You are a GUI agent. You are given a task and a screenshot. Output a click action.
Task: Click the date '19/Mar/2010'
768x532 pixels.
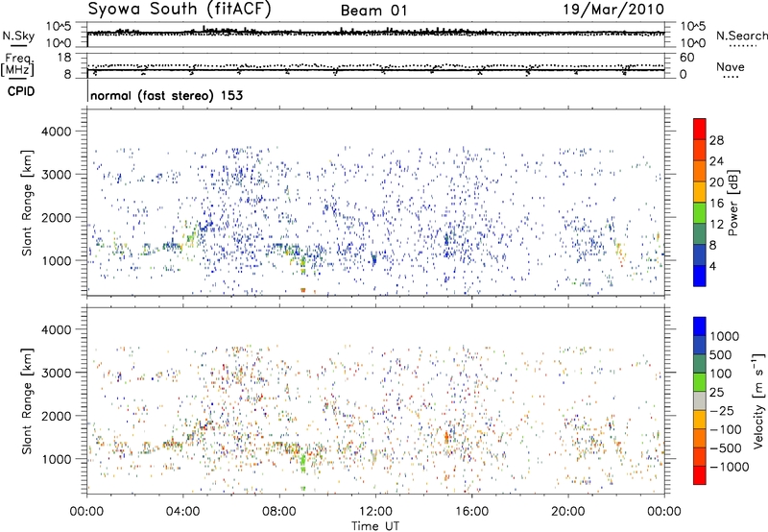[x=613, y=9]
